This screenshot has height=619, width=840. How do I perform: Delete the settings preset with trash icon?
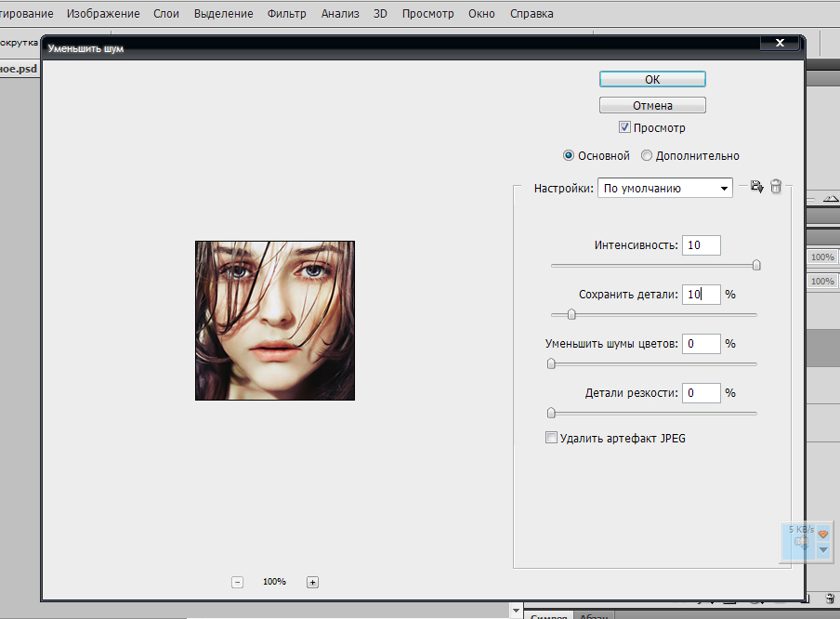[x=776, y=187]
